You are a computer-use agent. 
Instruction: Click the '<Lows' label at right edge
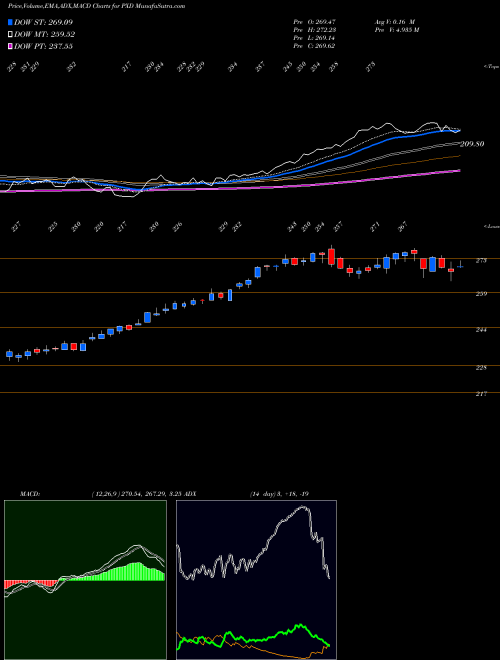coord(491,226)
